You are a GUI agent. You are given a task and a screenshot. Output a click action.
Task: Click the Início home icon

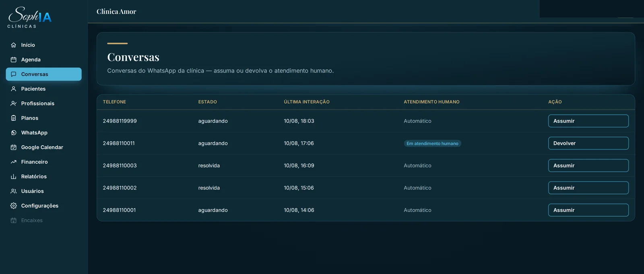point(13,45)
